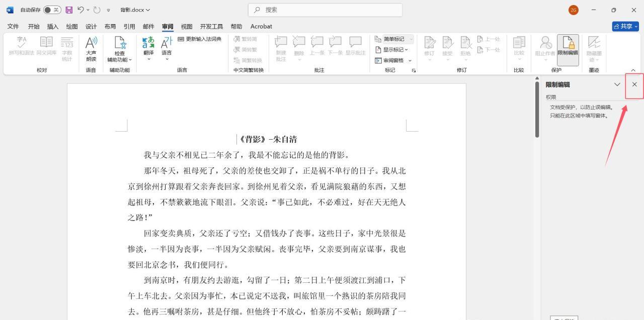This screenshot has width=644, height=320.
Task: Switch to the View (视图) ribbon tab
Action: click(x=186, y=26)
